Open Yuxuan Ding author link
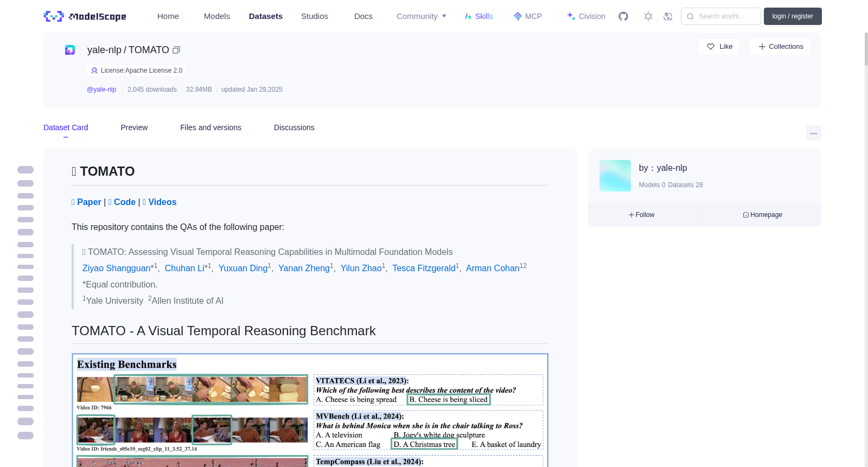 coord(243,268)
